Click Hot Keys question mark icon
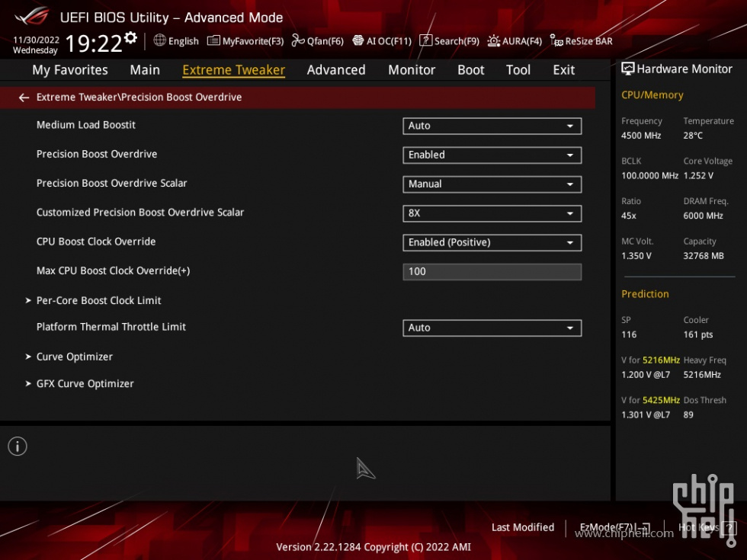The height and width of the screenshot is (560, 747). [x=729, y=527]
